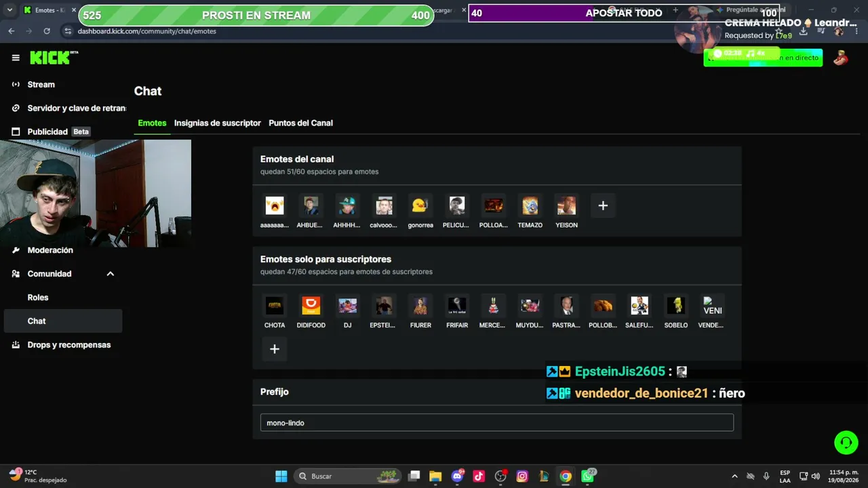
Task: Open Servidor y clave de retransmisión
Action: [69, 108]
